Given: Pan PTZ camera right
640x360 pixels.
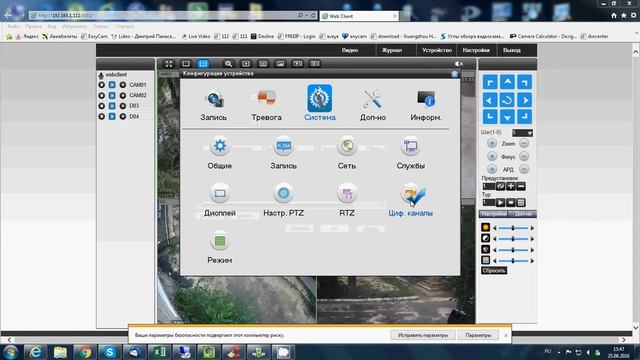Looking at the screenshot, I should pyautogui.click(x=525, y=100).
